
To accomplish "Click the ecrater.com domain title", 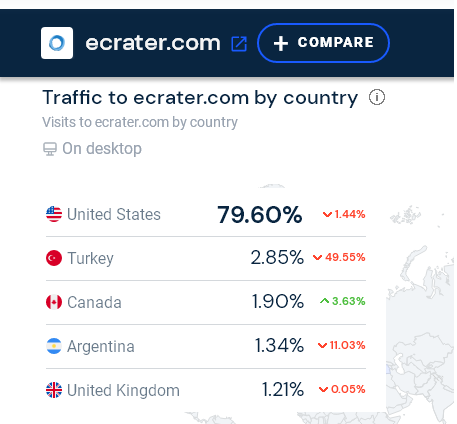I will point(153,43).
